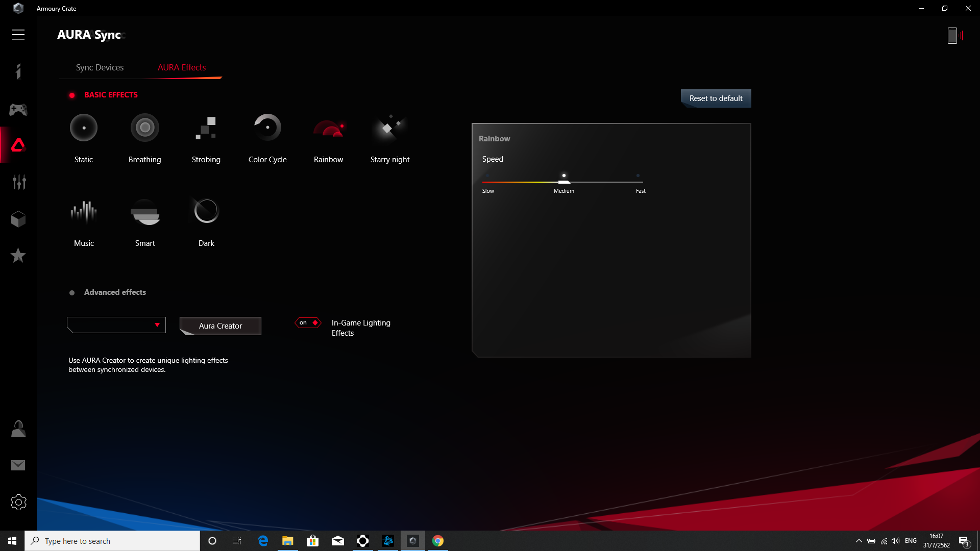Open the hamburger menu in sidebar
This screenshot has width=980, height=551.
pos(18,35)
